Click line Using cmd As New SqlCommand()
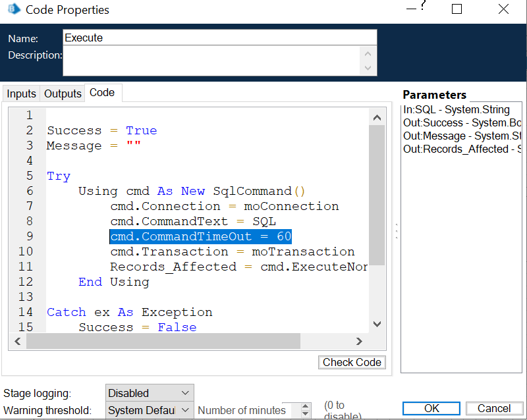Screen dimensions: 527x420 (x=192, y=191)
